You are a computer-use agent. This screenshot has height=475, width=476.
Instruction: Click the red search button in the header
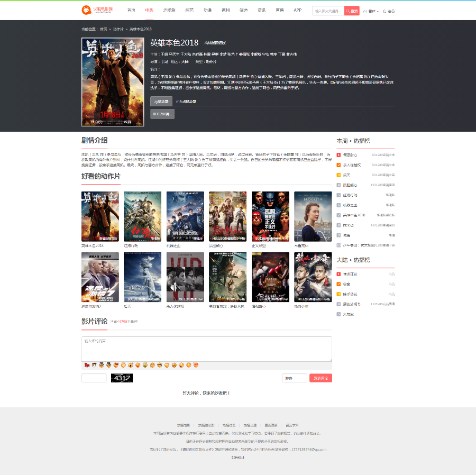tap(352, 11)
